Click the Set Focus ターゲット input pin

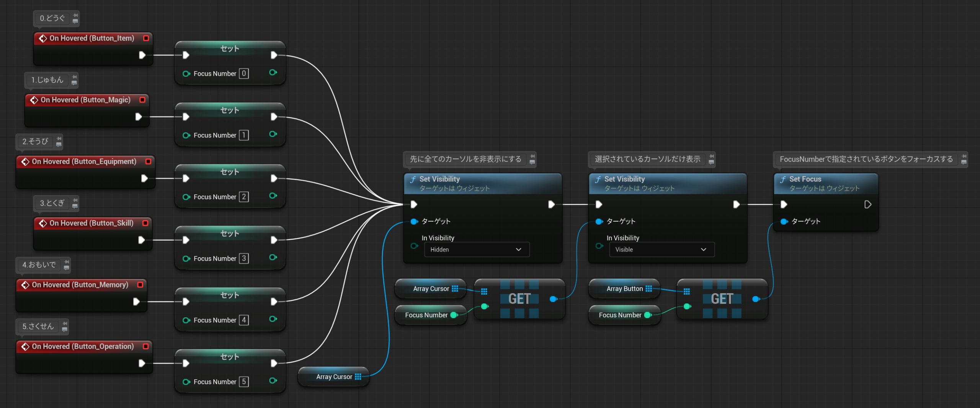784,222
